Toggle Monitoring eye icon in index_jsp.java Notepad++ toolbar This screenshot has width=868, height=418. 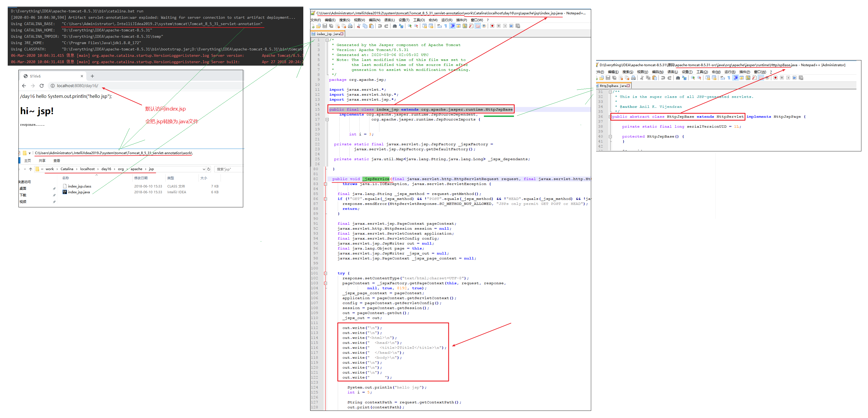click(x=484, y=26)
